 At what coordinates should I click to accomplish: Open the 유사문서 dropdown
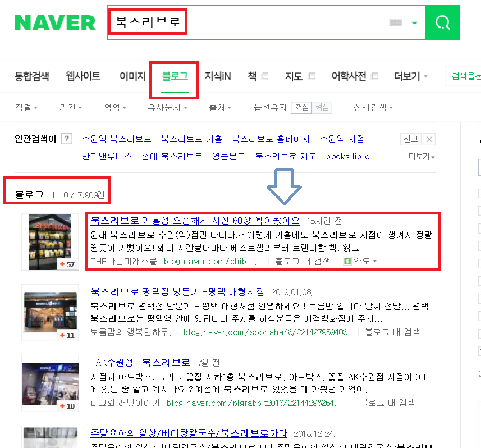click(x=167, y=107)
